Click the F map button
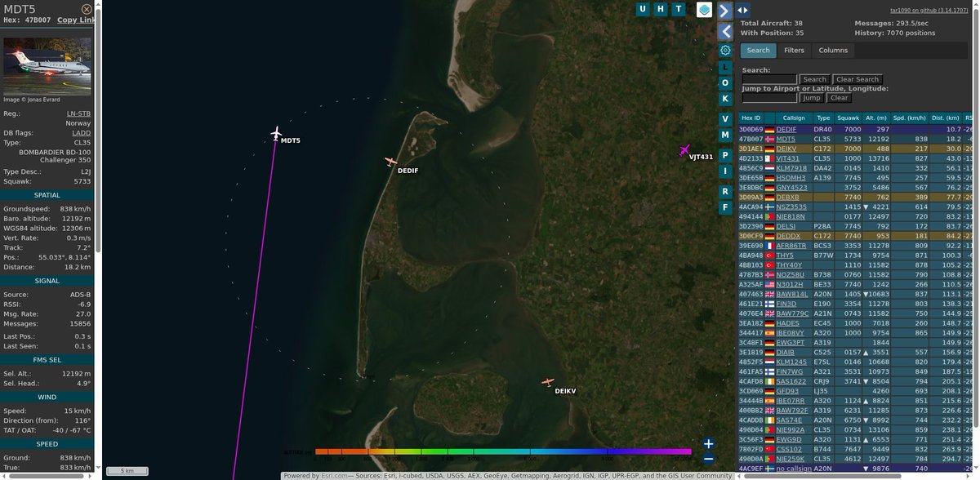 [724, 207]
